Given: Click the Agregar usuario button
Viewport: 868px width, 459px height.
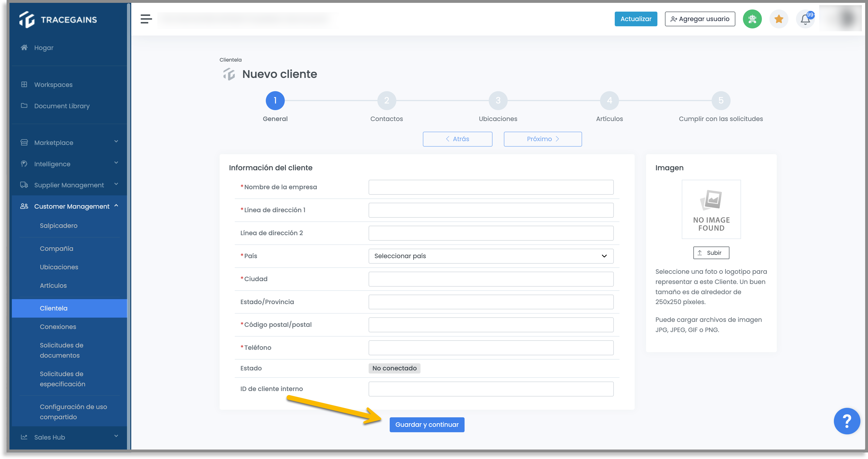Looking at the screenshot, I should coord(700,19).
